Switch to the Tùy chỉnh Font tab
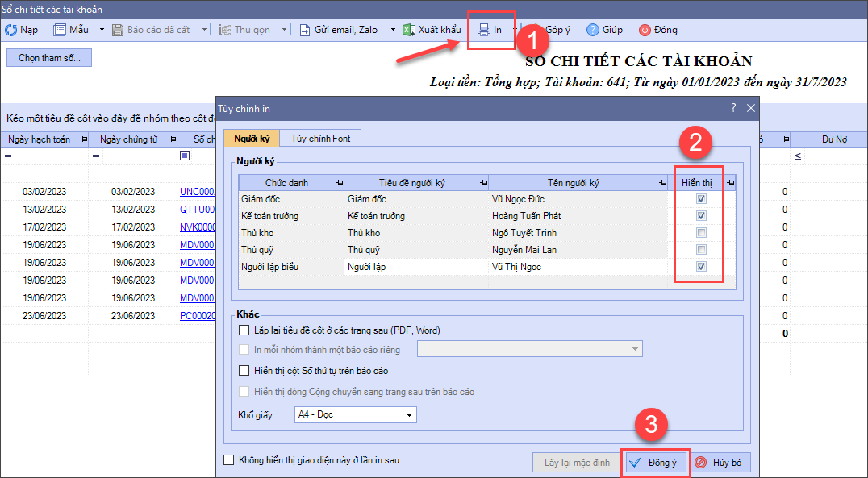The image size is (868, 478). [x=320, y=138]
